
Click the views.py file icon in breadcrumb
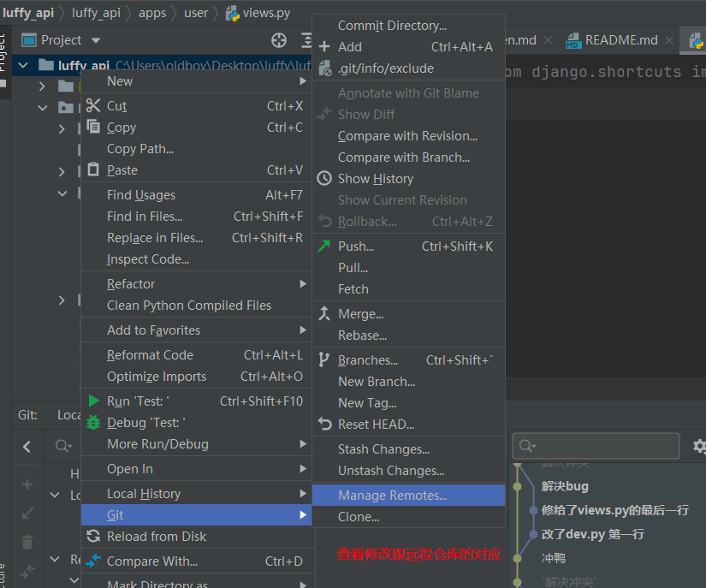[233, 14]
